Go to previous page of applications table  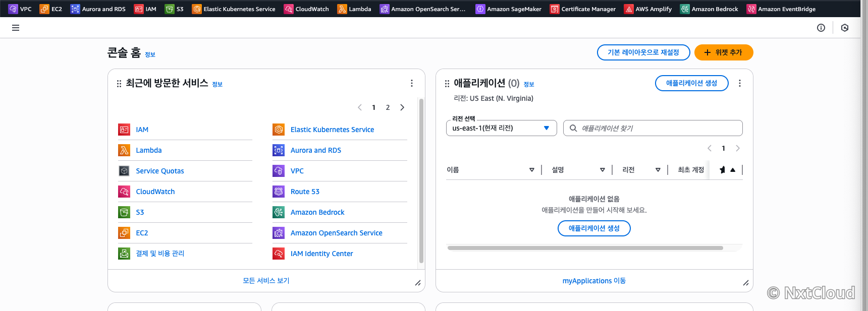tap(710, 148)
